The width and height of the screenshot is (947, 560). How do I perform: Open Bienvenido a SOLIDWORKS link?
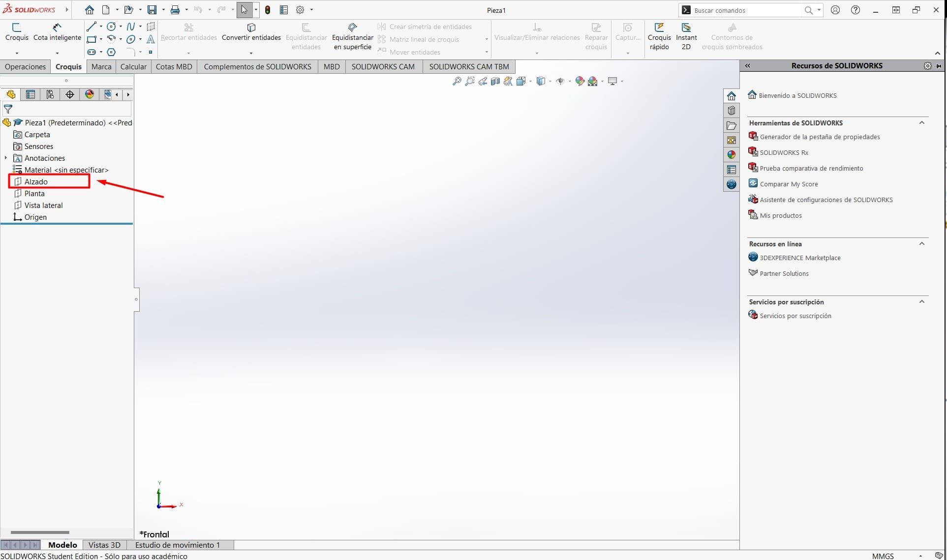click(797, 95)
